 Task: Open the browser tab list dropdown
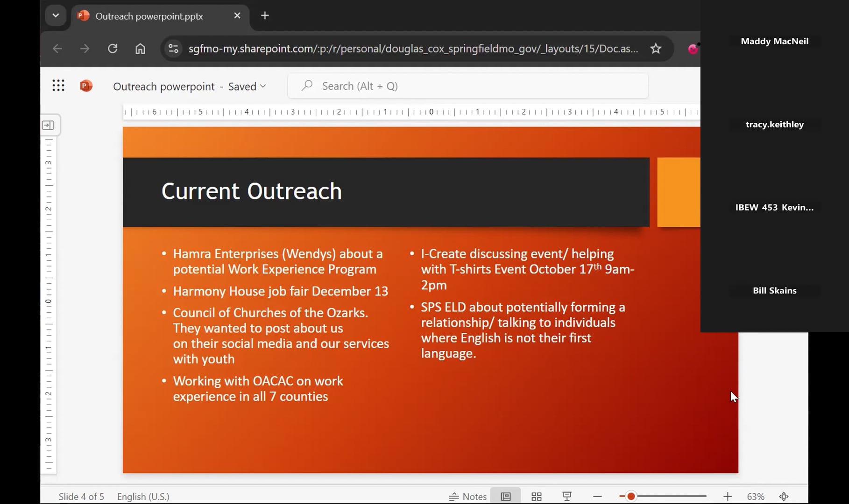56,16
